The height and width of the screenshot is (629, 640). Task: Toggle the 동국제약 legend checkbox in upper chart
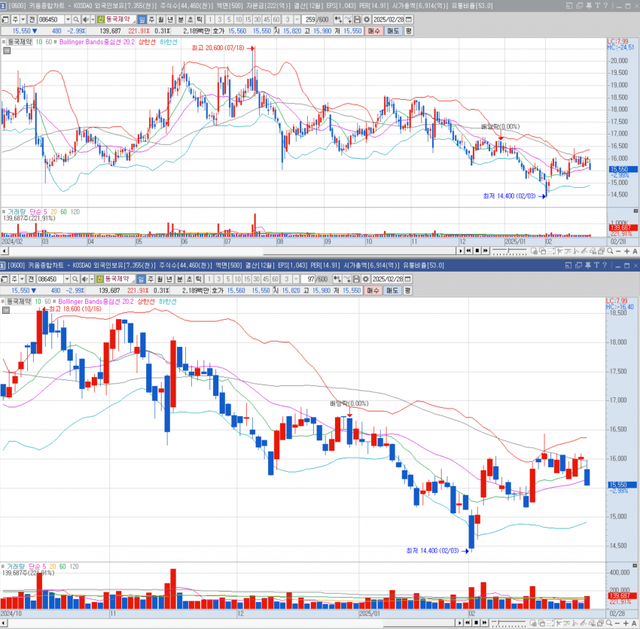[x=5, y=43]
